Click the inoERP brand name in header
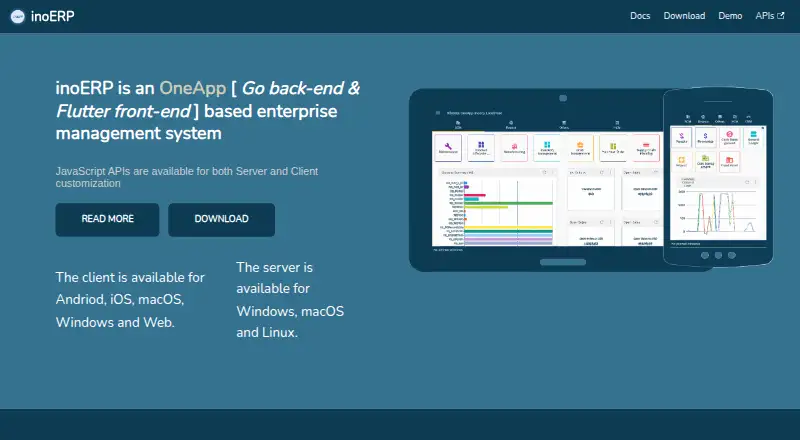This screenshot has height=440, width=800. tap(53, 16)
